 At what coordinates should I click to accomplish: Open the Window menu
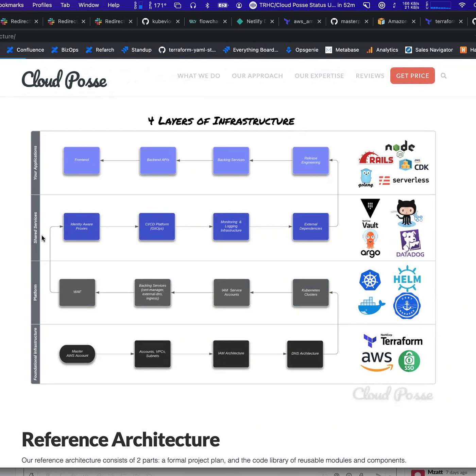pos(88,5)
